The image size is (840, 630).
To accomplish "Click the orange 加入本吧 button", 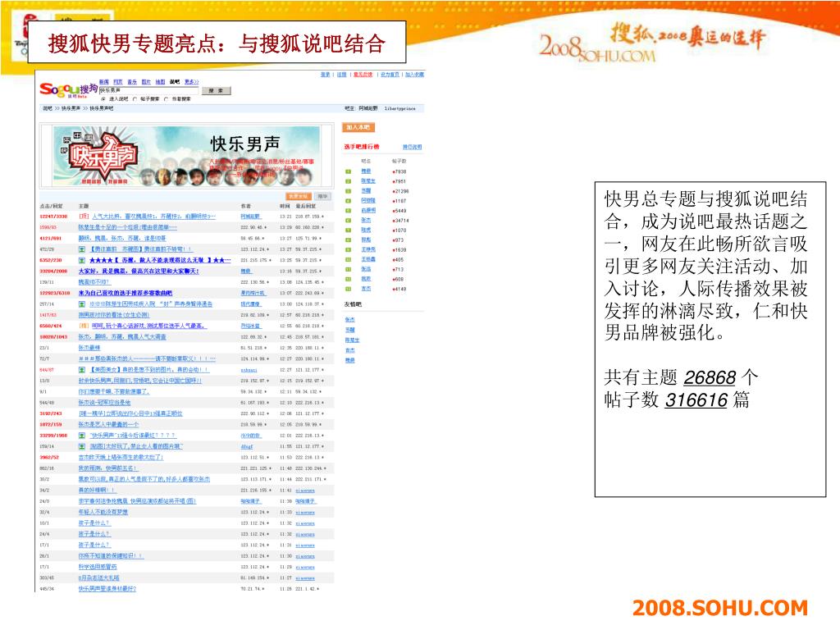I will [358, 127].
